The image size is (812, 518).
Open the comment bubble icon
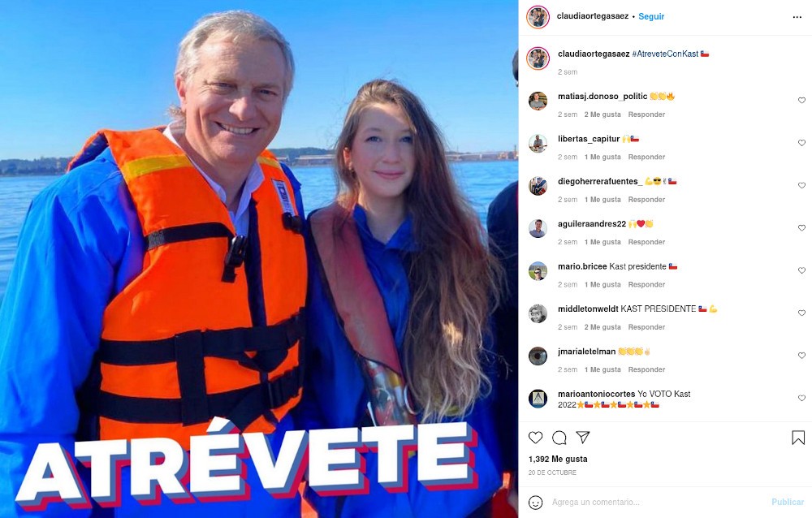(x=559, y=438)
